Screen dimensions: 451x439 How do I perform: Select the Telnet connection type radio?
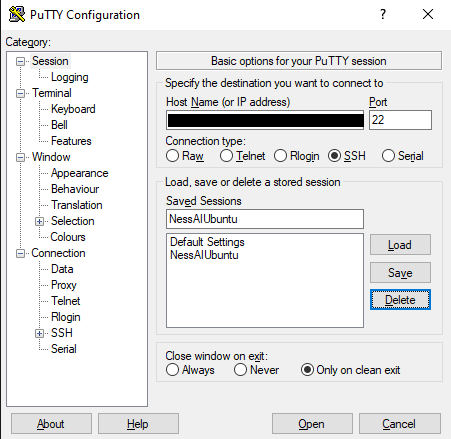pos(226,156)
